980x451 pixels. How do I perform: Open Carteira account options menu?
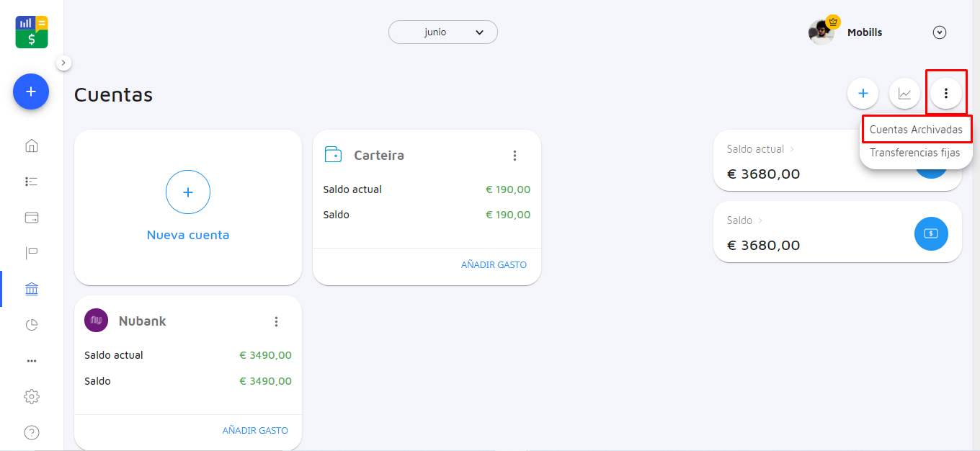(514, 156)
